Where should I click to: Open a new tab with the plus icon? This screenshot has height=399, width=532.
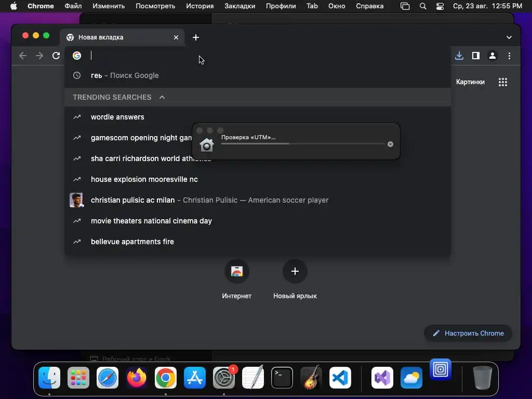tap(196, 37)
